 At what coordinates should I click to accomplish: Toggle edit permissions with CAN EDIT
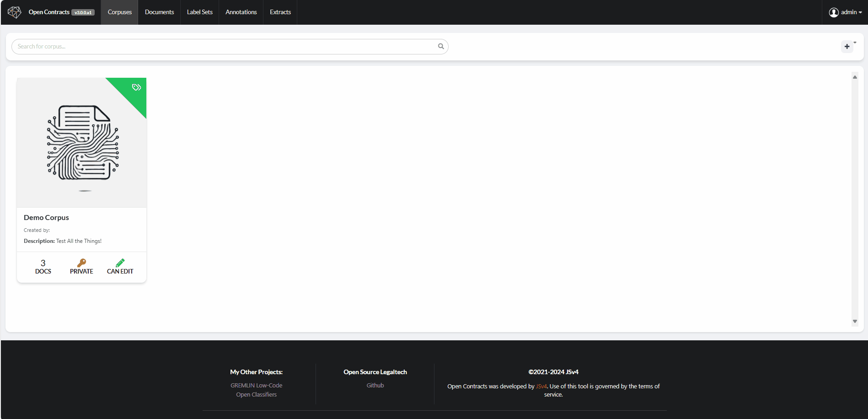tap(119, 266)
